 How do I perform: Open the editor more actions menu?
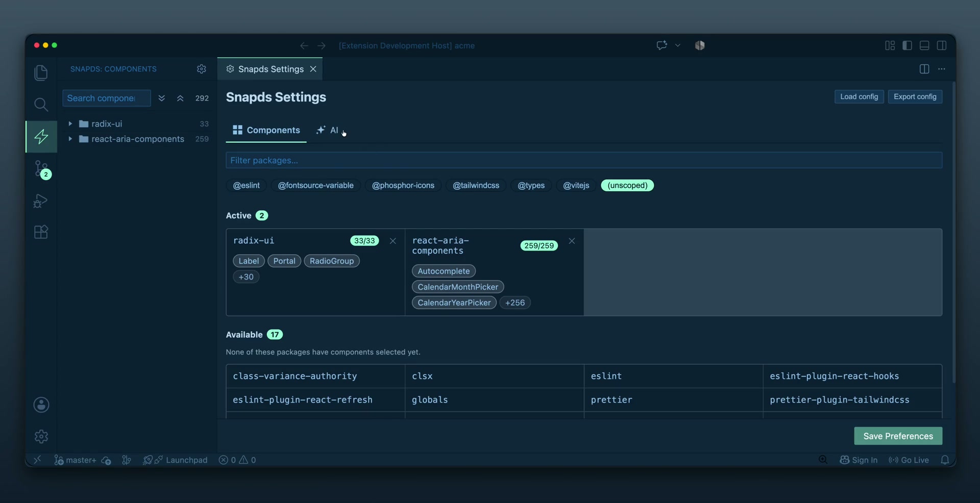[x=942, y=69]
